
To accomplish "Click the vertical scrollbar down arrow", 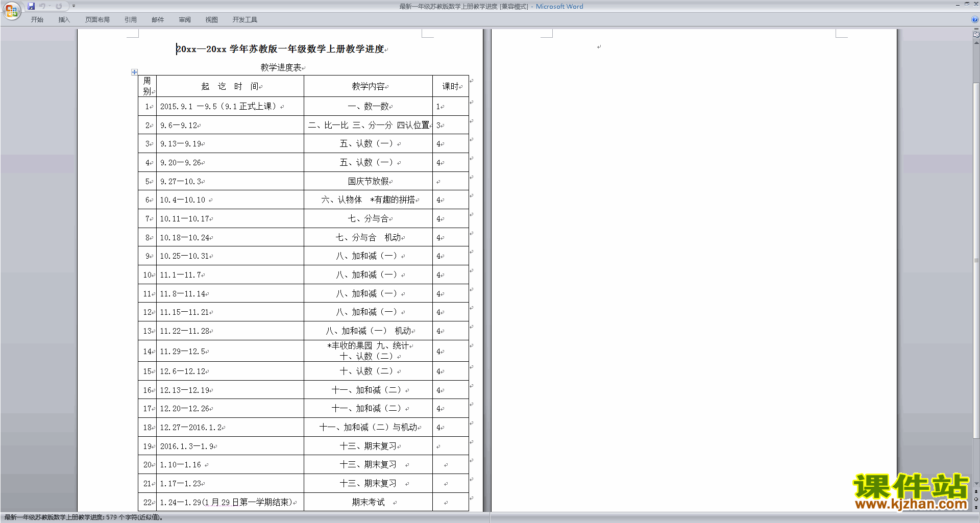I will [x=976, y=484].
